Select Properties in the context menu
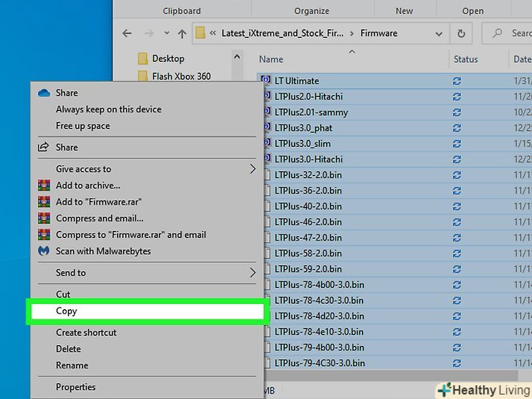The image size is (532, 399). (x=76, y=387)
